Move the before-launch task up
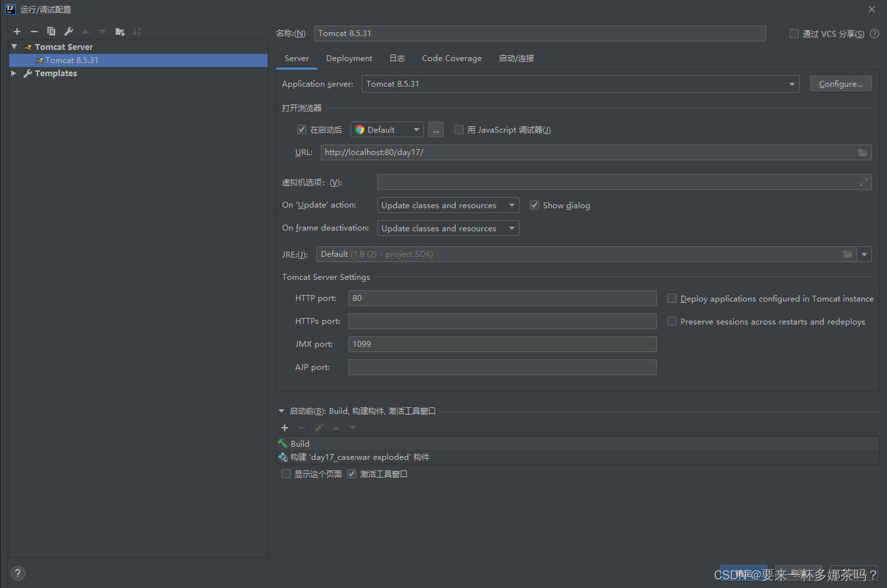Viewport: 887px width, 588px height. click(336, 428)
